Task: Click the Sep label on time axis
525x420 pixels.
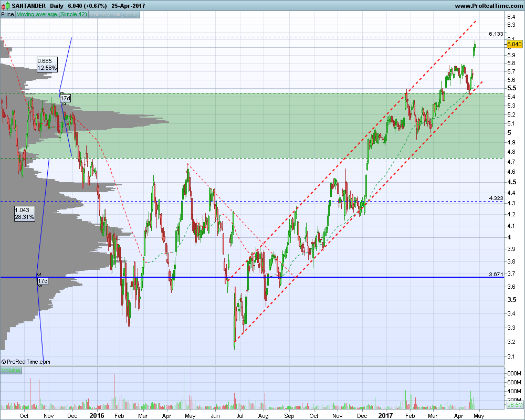Action: pyautogui.click(x=289, y=416)
